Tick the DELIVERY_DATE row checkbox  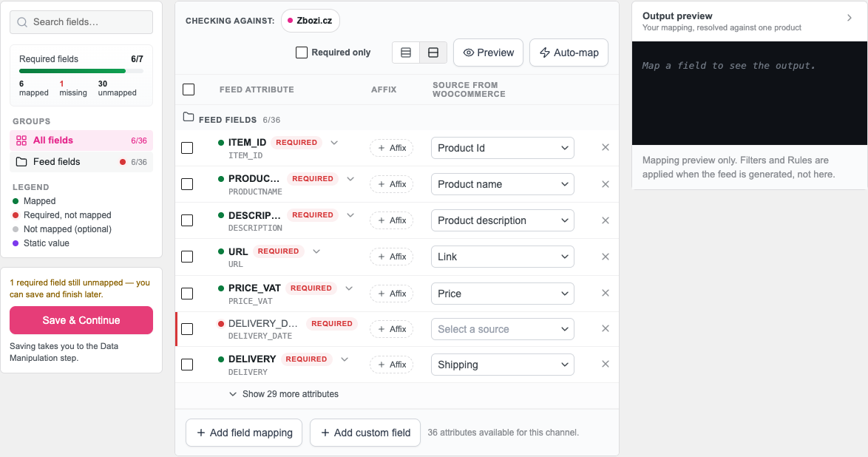pyautogui.click(x=188, y=329)
